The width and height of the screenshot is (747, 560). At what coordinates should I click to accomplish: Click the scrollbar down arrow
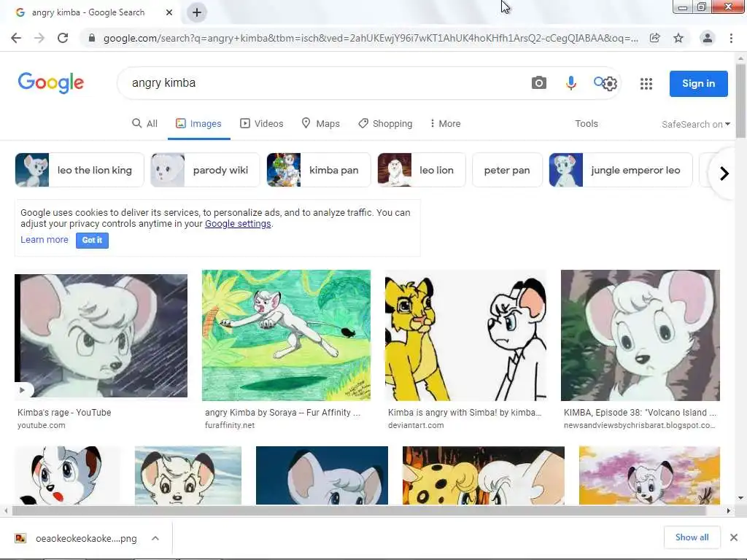[x=740, y=498]
